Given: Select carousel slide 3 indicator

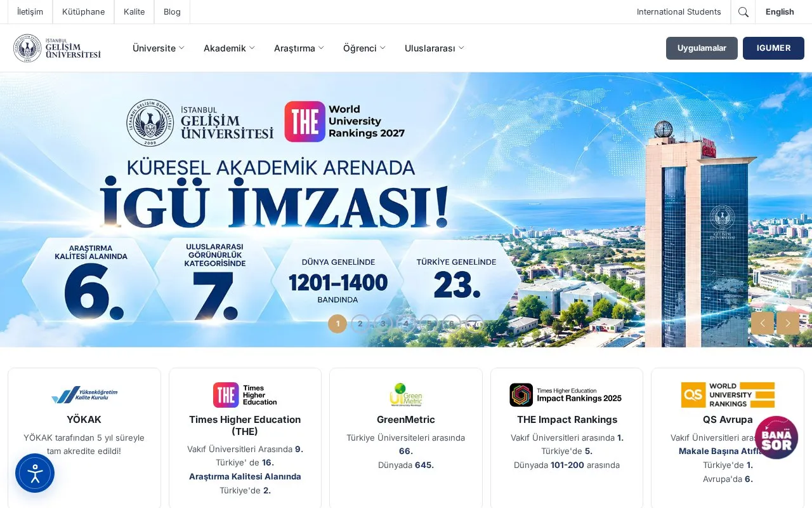Looking at the screenshot, I should pos(383,324).
